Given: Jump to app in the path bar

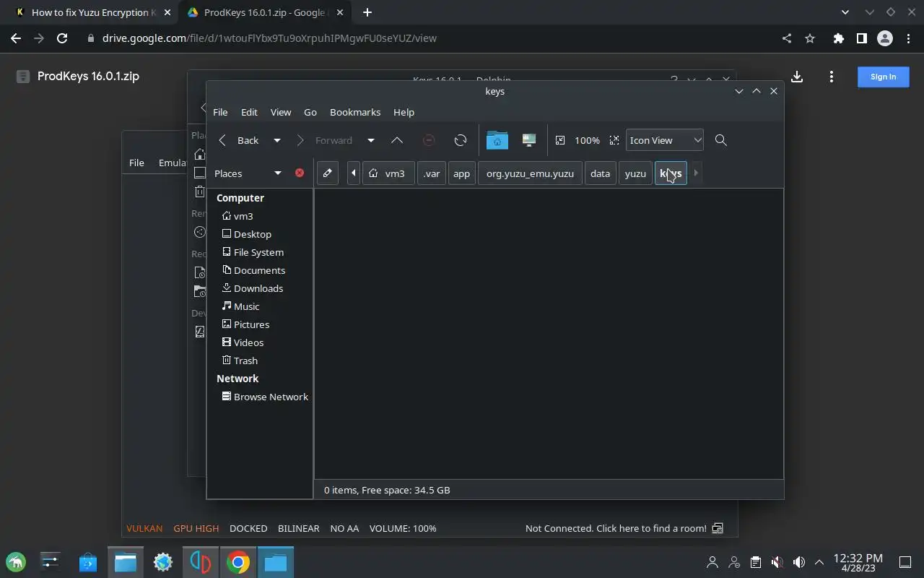Looking at the screenshot, I should [x=461, y=173].
